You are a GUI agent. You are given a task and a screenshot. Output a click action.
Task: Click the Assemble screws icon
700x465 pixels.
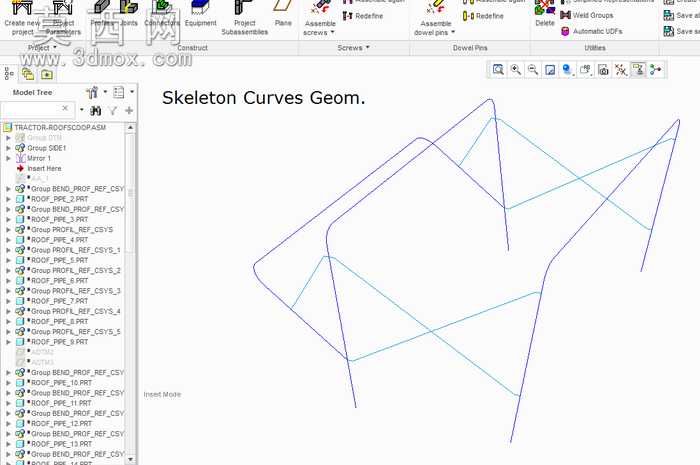click(320, 8)
